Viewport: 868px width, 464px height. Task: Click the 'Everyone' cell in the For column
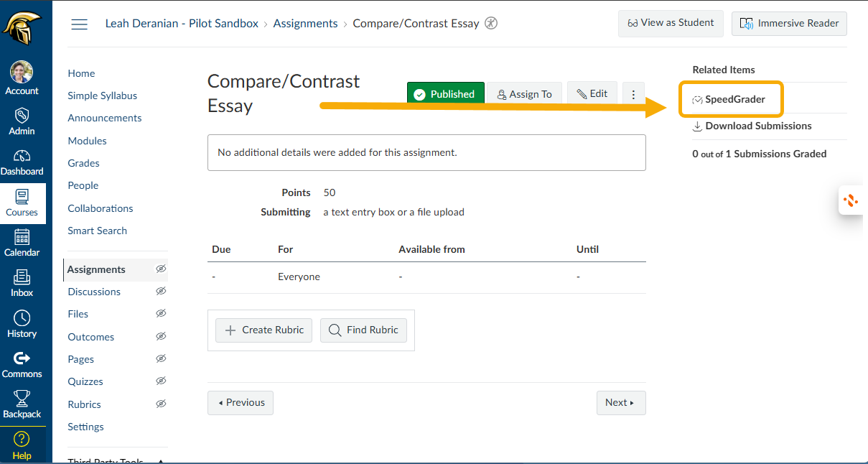[x=299, y=277]
